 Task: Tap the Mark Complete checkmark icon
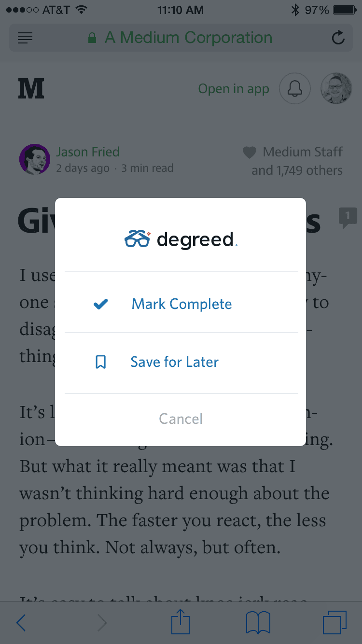pos(100,304)
